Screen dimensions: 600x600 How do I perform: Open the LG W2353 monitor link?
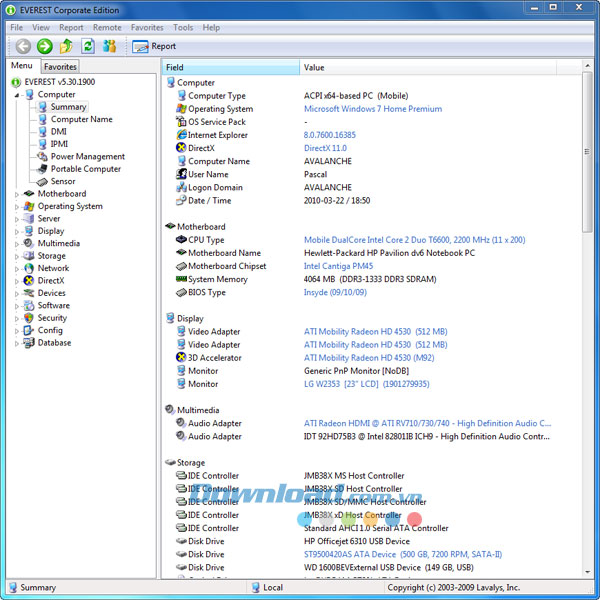point(367,384)
